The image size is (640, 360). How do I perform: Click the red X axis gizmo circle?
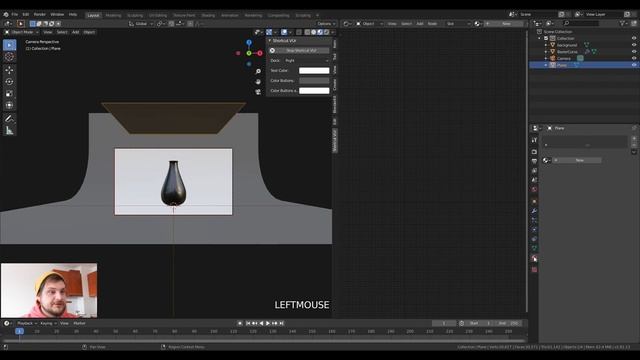(x=260, y=53)
